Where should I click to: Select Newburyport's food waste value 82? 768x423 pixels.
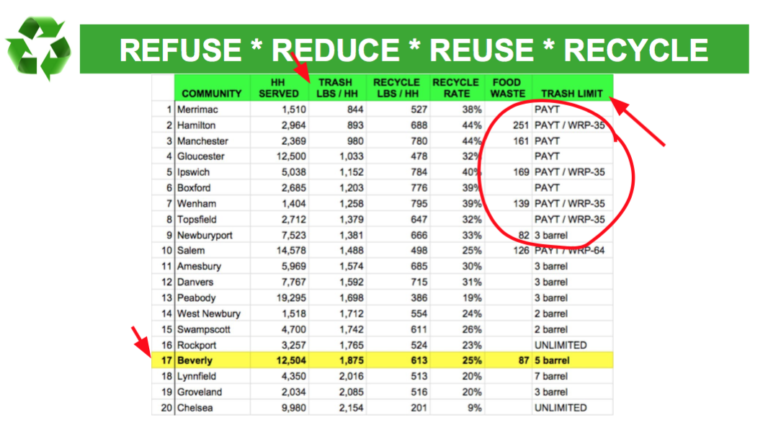[524, 235]
